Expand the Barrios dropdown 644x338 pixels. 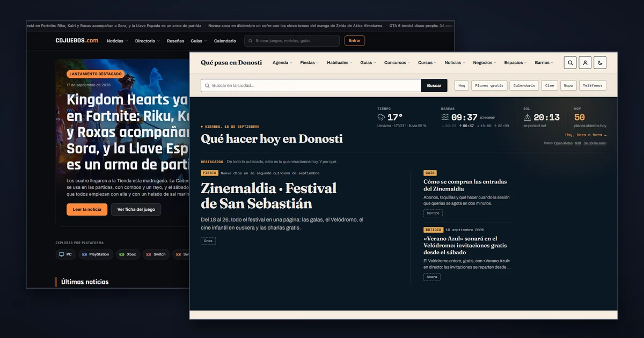[544, 63]
